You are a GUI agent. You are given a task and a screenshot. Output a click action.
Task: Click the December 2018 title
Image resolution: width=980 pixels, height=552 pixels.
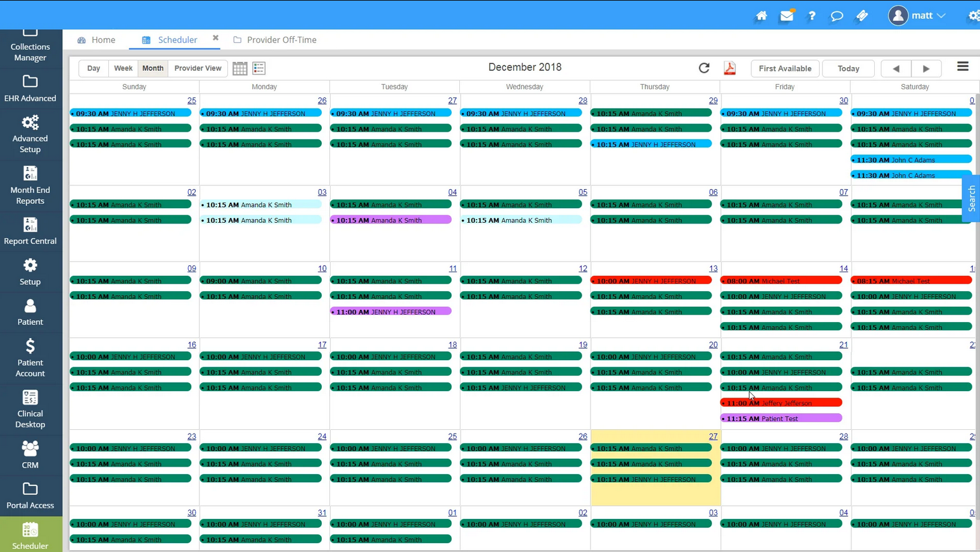pos(525,67)
